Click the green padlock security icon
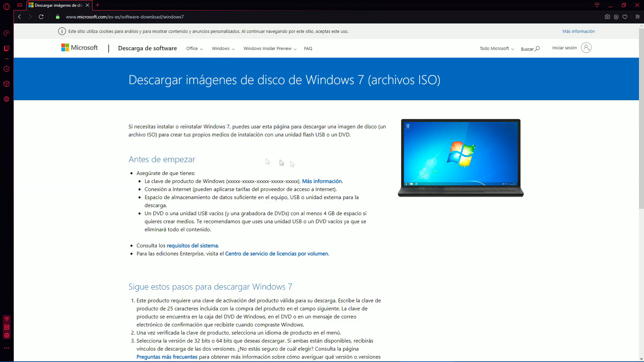The image size is (644, 362). coord(58,17)
